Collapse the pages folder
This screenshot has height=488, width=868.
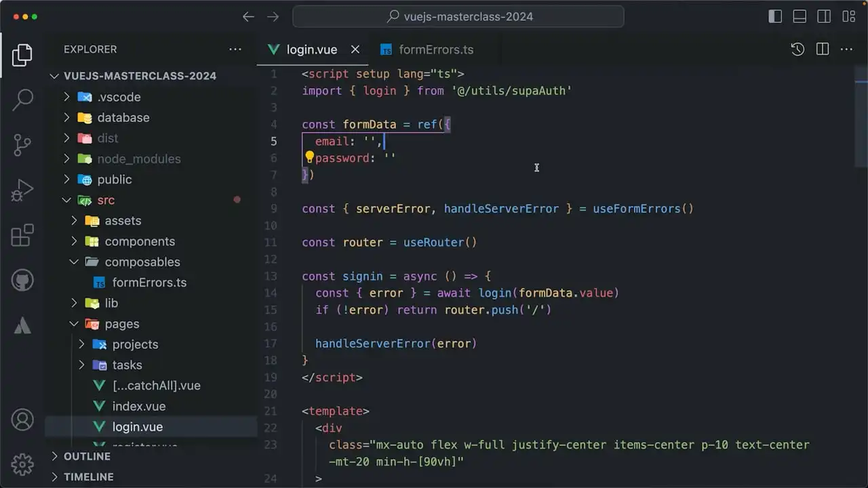[74, 324]
